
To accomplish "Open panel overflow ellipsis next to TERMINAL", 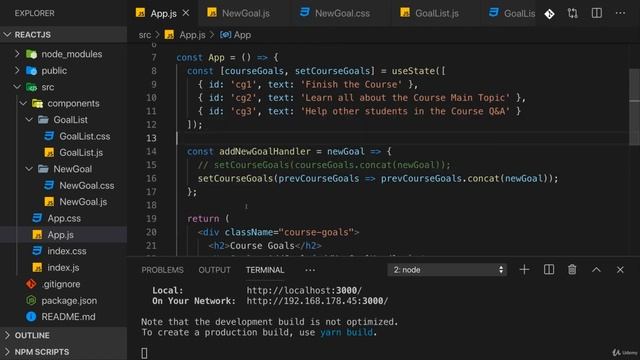I will [310, 270].
